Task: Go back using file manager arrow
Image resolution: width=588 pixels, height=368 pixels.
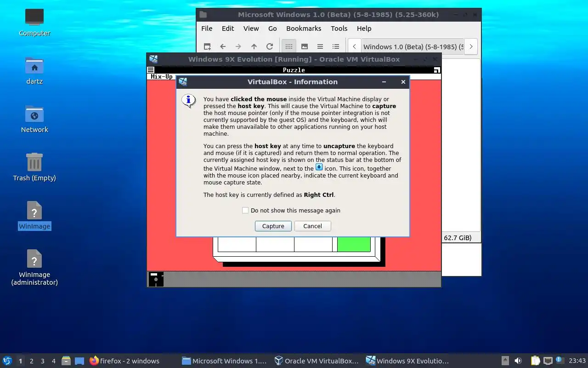Action: point(223,46)
